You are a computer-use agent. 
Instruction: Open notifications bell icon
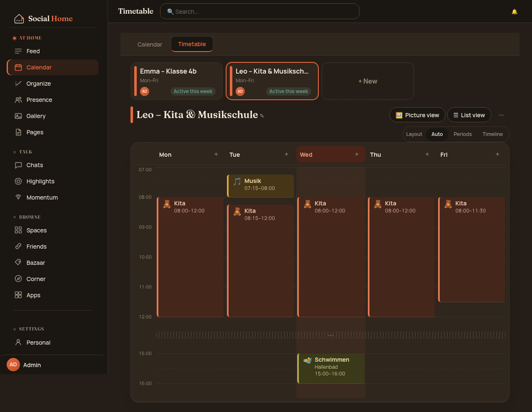point(515,12)
